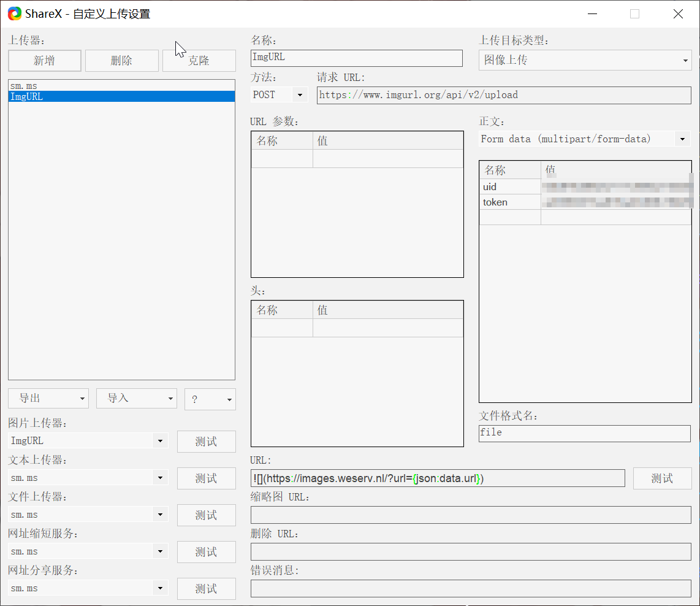Click 测试 next to 文件上传器
This screenshot has width=700, height=606.
[206, 515]
